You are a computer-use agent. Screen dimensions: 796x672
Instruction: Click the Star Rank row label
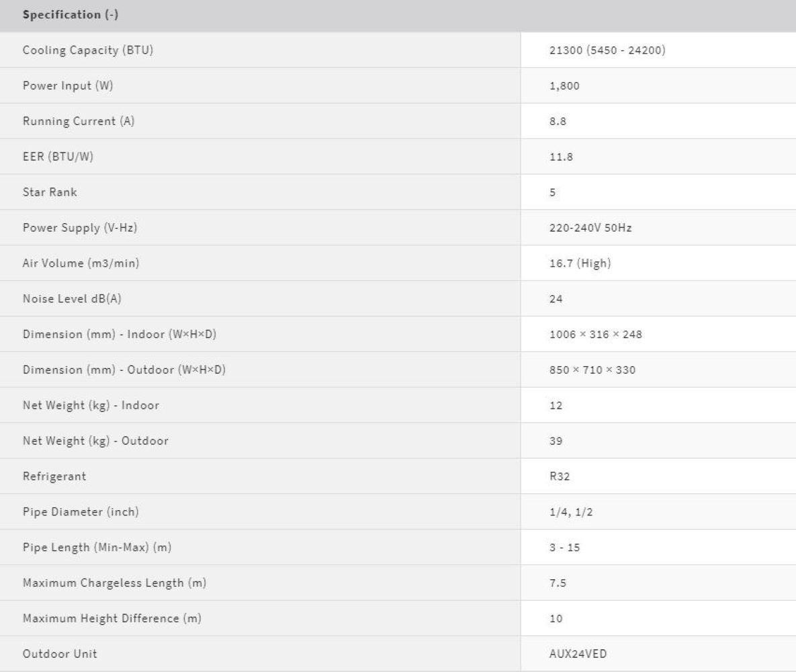coord(50,192)
